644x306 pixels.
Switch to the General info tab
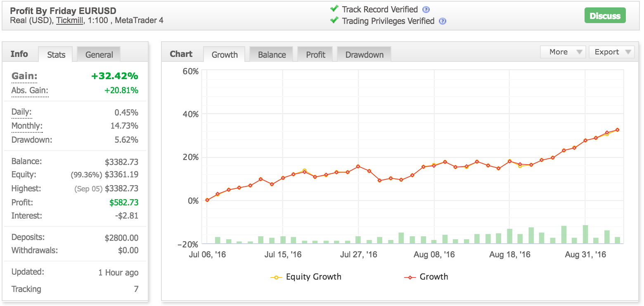(99, 54)
